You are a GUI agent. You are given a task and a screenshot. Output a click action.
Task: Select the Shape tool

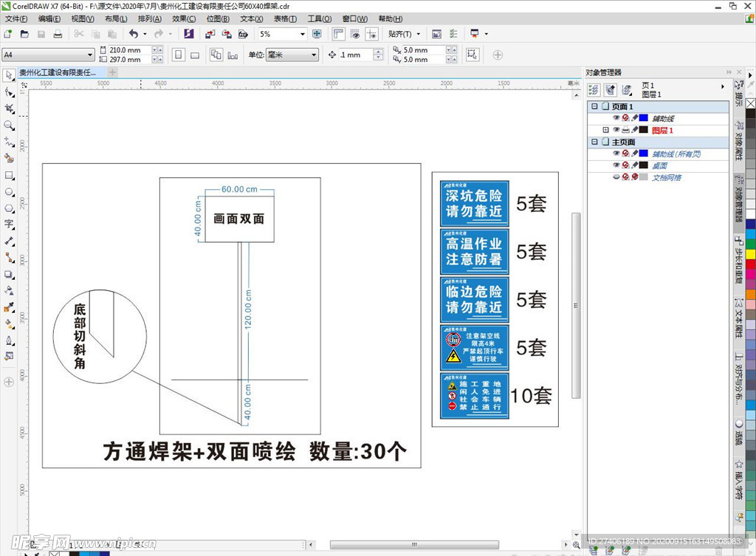(9, 90)
